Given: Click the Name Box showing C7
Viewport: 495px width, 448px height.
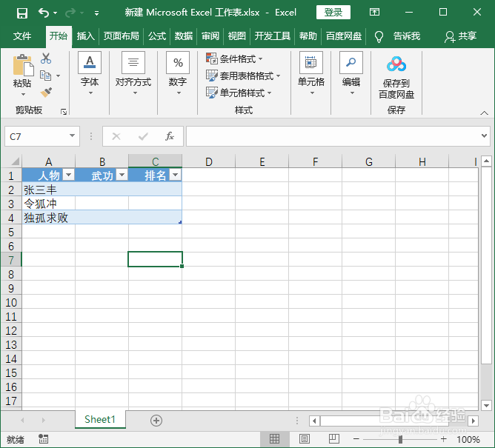Looking at the screenshot, I should click(37, 136).
